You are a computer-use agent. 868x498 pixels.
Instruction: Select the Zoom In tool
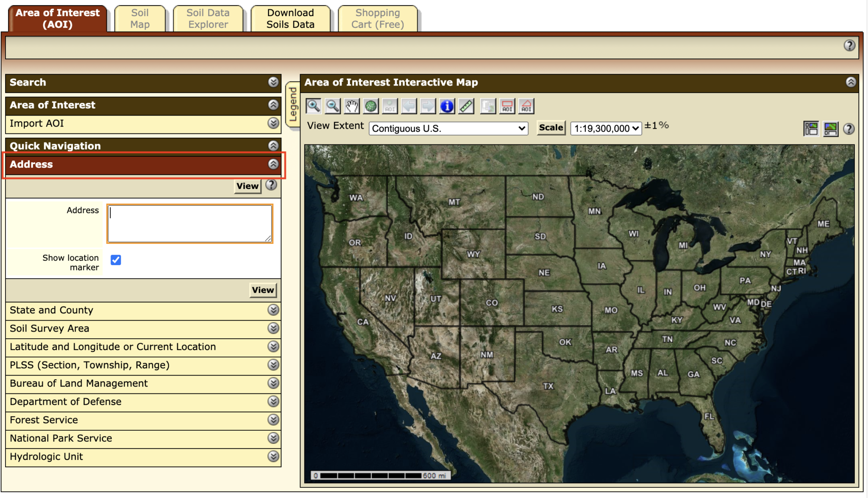click(314, 106)
